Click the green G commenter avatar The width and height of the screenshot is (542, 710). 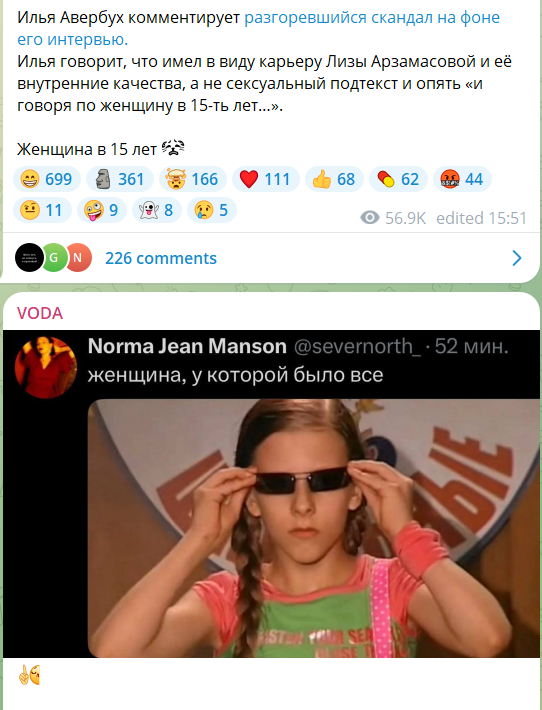pos(54,258)
